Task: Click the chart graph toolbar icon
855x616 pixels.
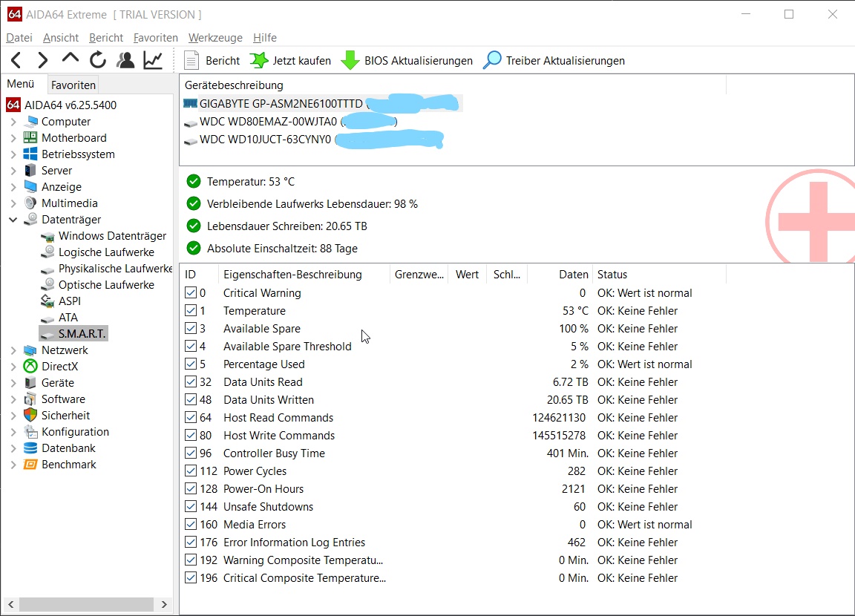Action: coord(153,60)
